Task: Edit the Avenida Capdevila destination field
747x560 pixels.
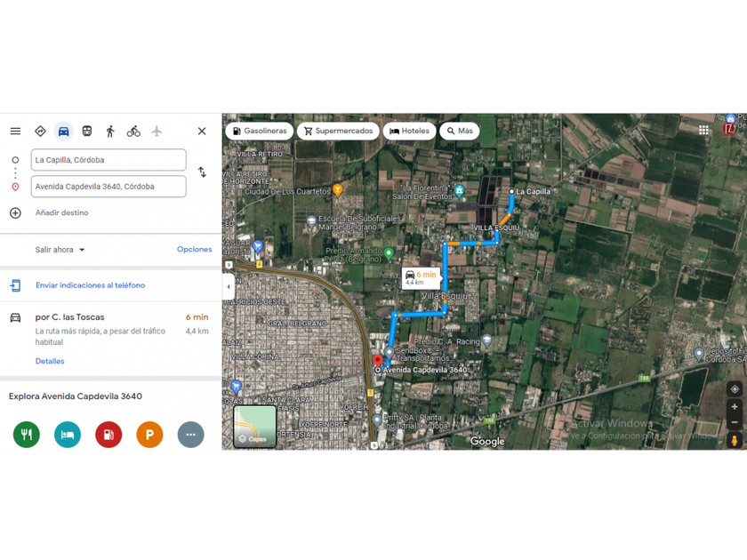Action: click(x=108, y=187)
